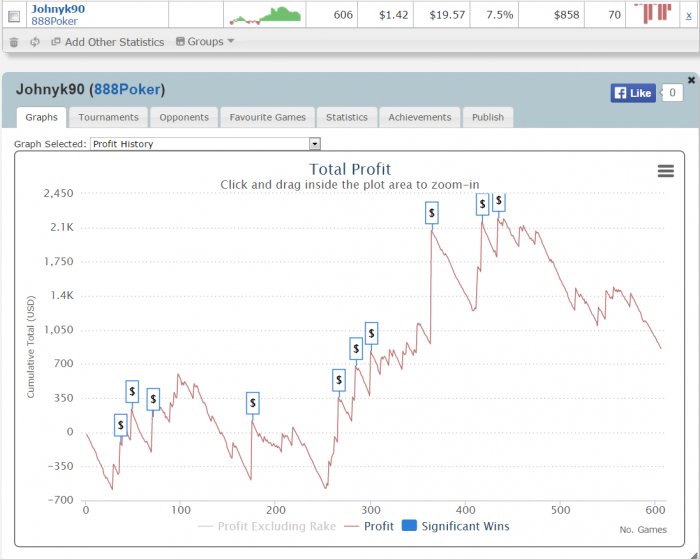
Task: Click the $ marker near game 70
Action: pyautogui.click(x=153, y=399)
